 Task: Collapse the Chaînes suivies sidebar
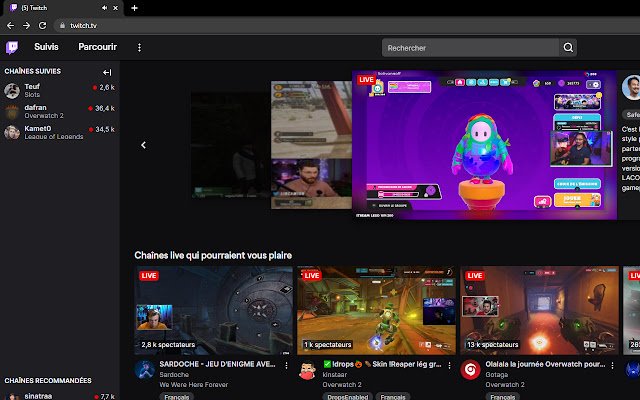coord(107,72)
